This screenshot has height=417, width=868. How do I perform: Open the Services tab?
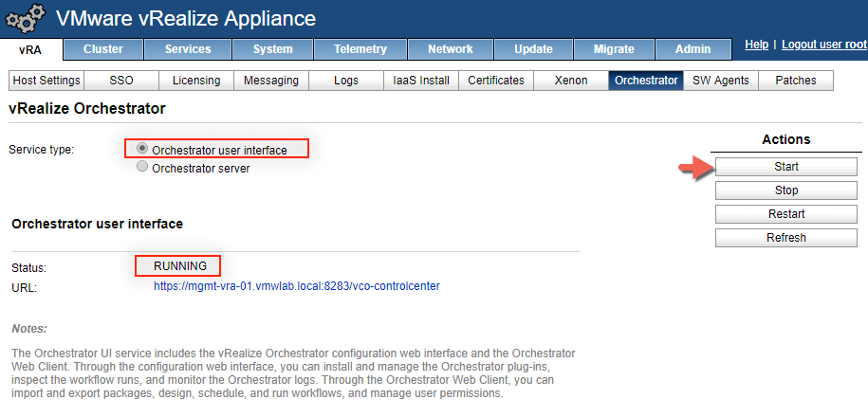(x=188, y=49)
